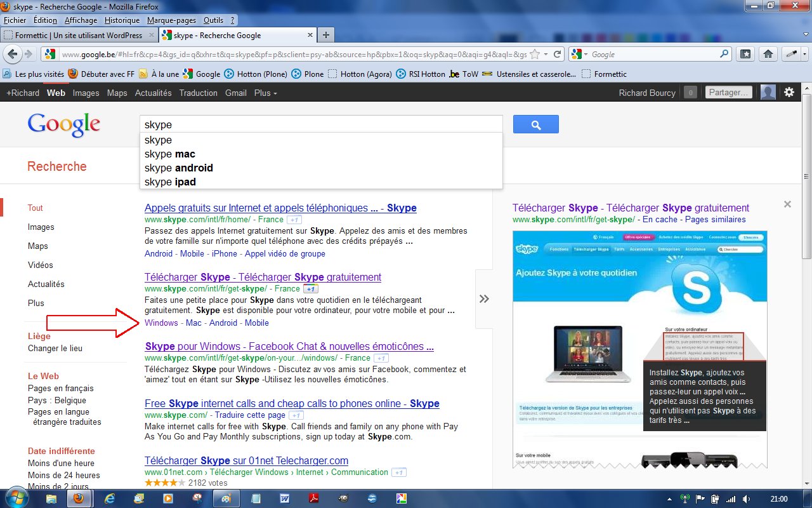
Task: Switch to Firefox in the taskbar
Action: click(x=80, y=498)
